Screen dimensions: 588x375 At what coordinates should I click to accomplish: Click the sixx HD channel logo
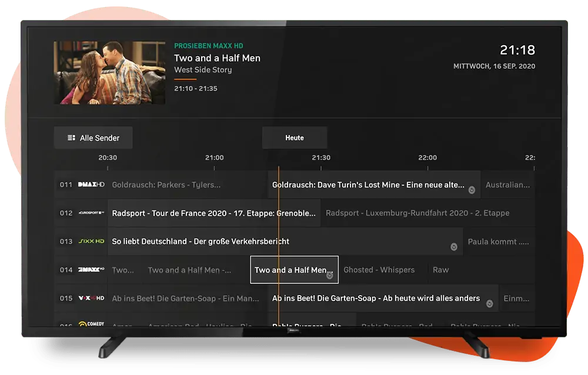tap(91, 241)
